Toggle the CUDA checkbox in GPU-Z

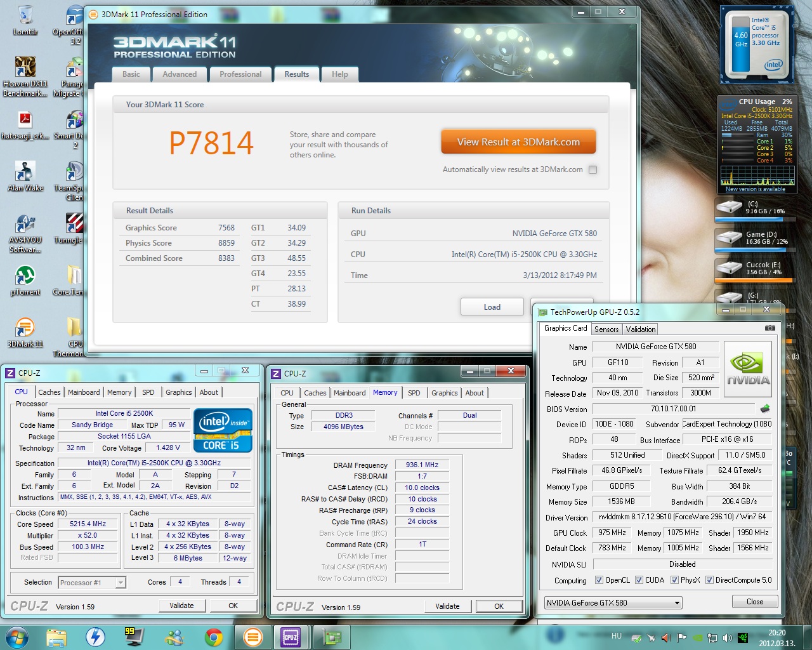coord(639,580)
